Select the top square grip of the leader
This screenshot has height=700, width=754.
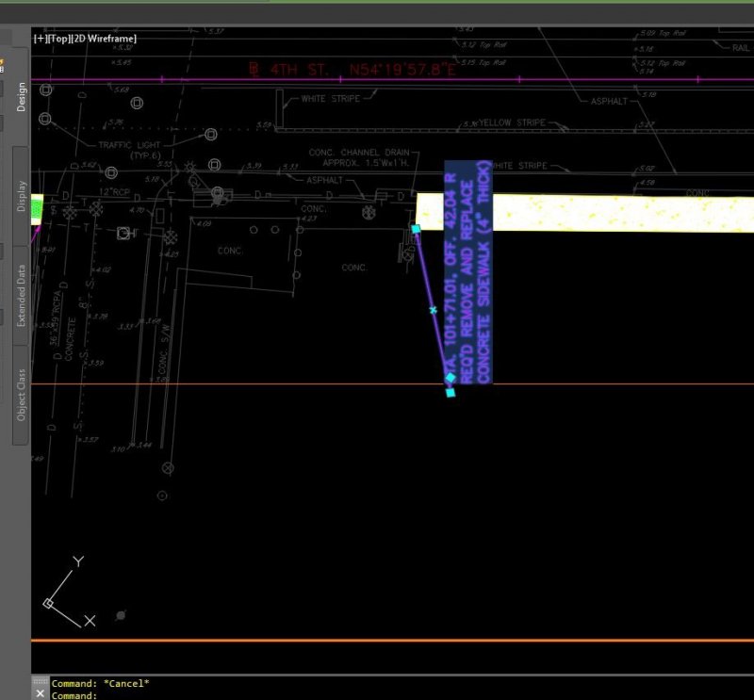(416, 229)
